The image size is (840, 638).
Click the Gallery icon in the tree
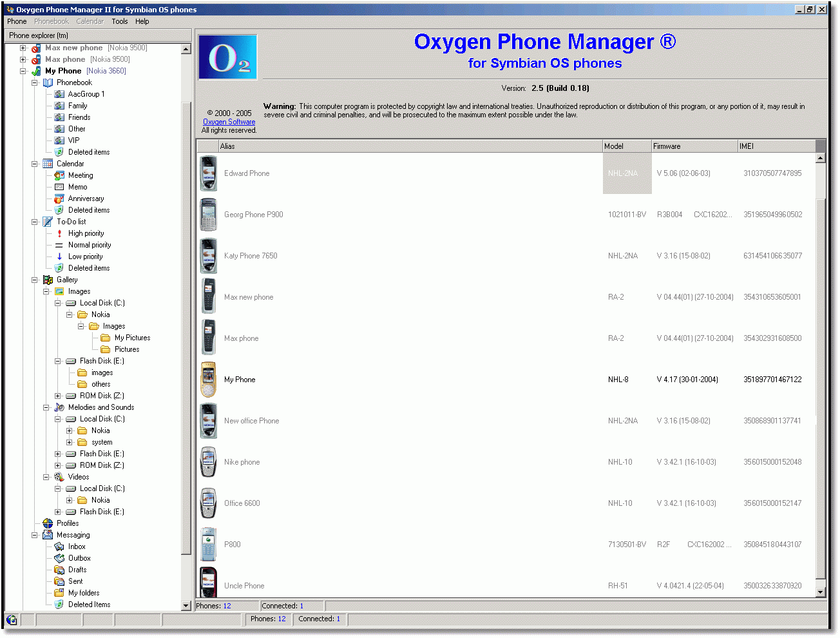click(x=48, y=280)
